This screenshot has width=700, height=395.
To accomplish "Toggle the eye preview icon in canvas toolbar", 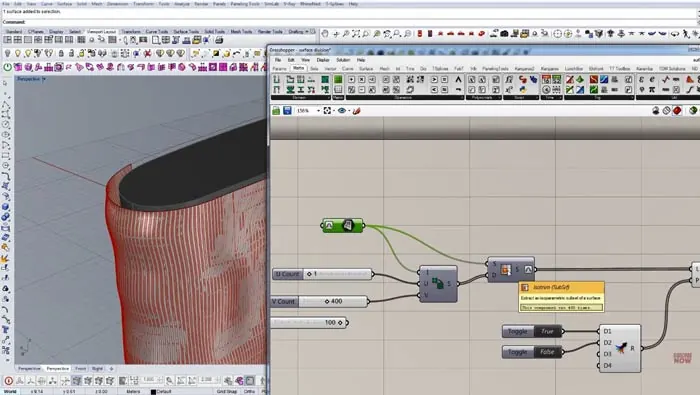I will pyautogui.click(x=342, y=111).
